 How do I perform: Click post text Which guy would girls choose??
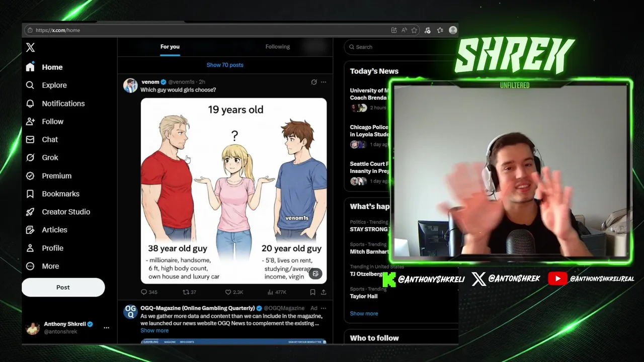coord(178,90)
